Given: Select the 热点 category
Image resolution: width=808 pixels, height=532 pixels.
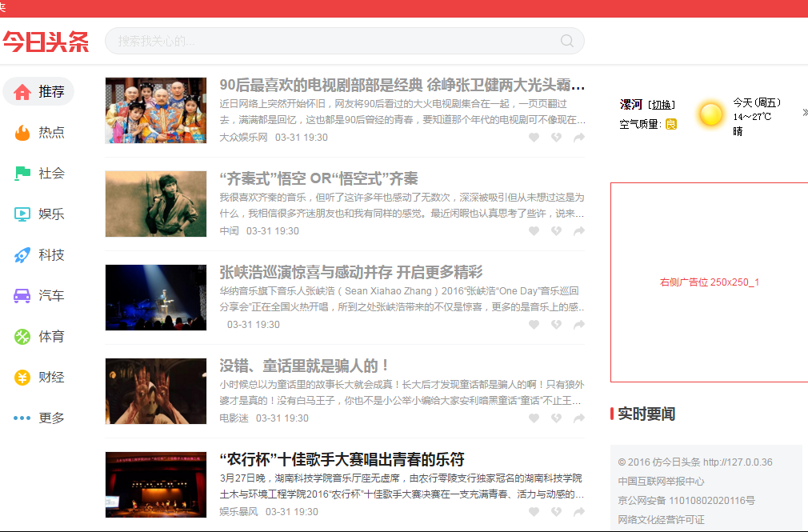Looking at the screenshot, I should [38, 132].
